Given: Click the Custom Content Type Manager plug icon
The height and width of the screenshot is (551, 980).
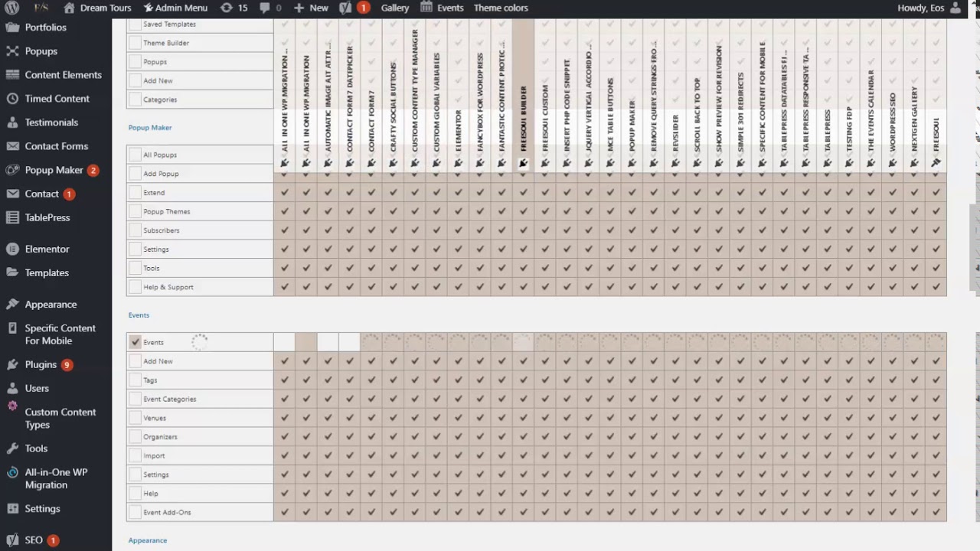Looking at the screenshot, I should click(x=414, y=163).
